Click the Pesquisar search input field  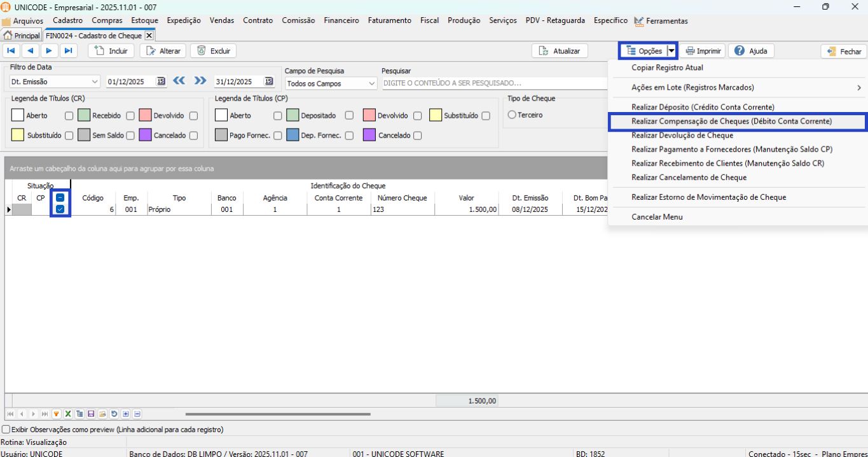[493, 83]
